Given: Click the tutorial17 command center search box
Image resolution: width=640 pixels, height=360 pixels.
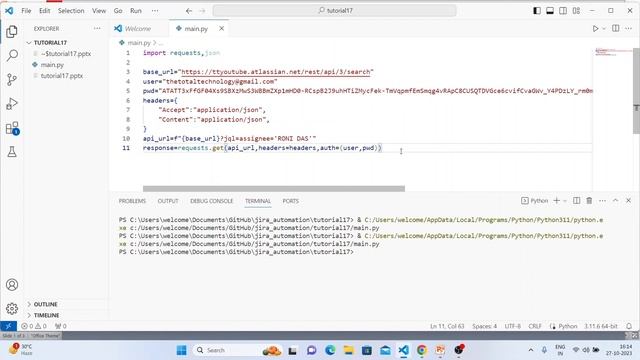Looking at the screenshot, I should pos(334,11).
